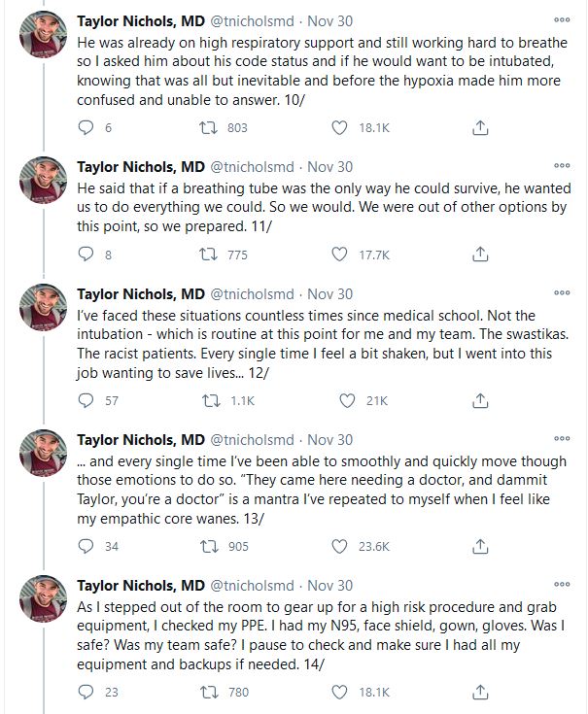Viewport: 588px width, 714px height.
Task: Open the profile avatar beside the 10/ tweet
Action: [44, 35]
